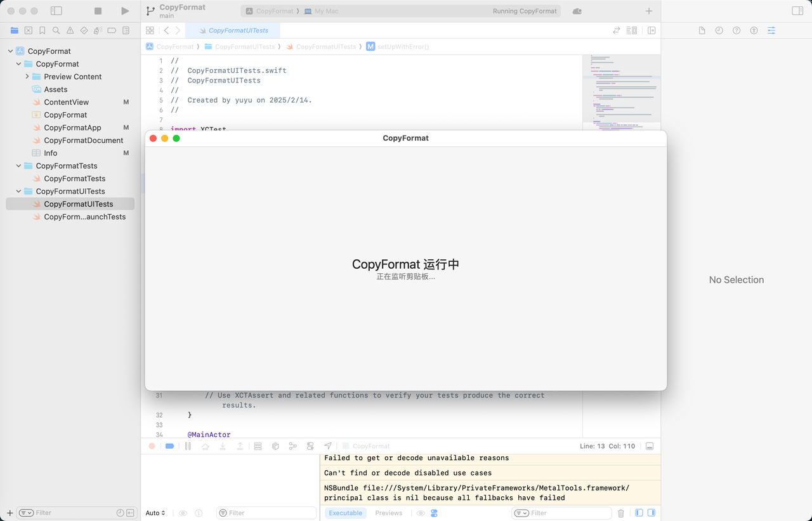Image resolution: width=812 pixels, height=521 pixels.
Task: Hide the debug area
Action: pyautogui.click(x=650, y=446)
